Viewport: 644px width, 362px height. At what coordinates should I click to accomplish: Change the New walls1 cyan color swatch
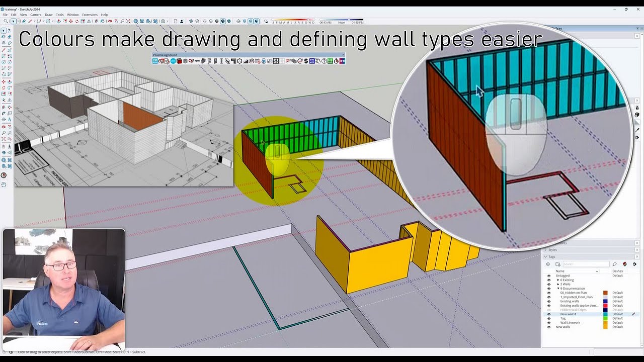tap(605, 314)
